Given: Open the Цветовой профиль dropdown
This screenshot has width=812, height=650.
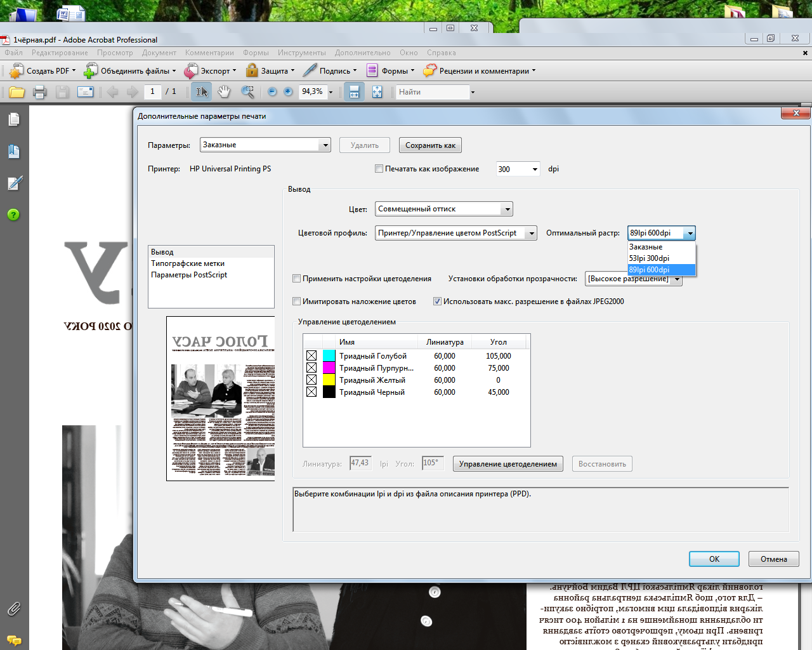Looking at the screenshot, I should pyautogui.click(x=456, y=233).
